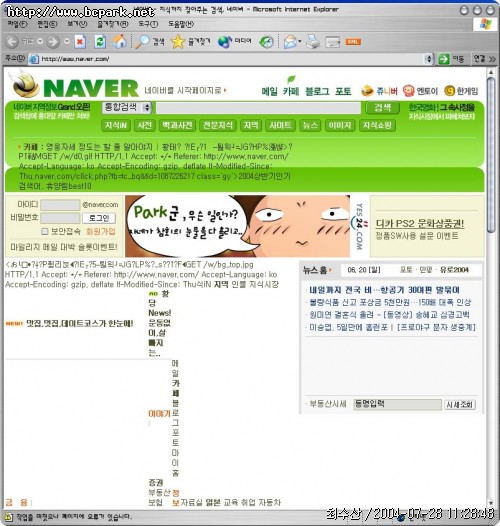The width and height of the screenshot is (500, 526).
Task: Click the green 검색 search button
Action: tap(383, 108)
